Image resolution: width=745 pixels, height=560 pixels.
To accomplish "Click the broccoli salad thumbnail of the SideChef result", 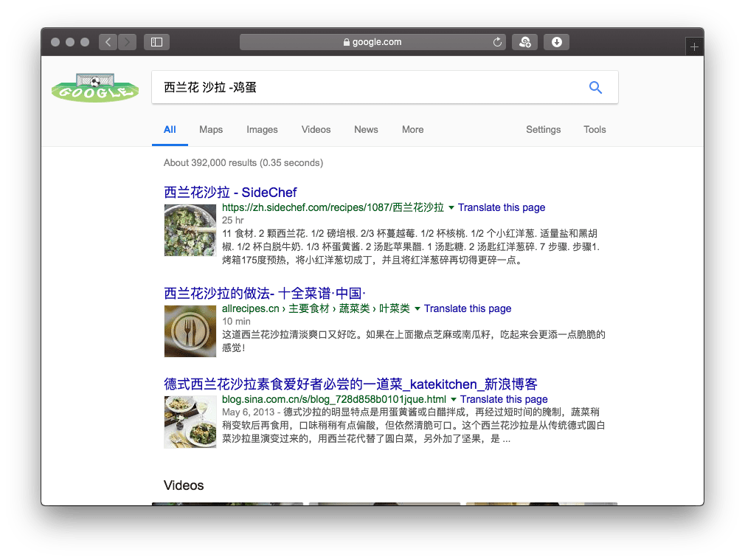I will (190, 230).
